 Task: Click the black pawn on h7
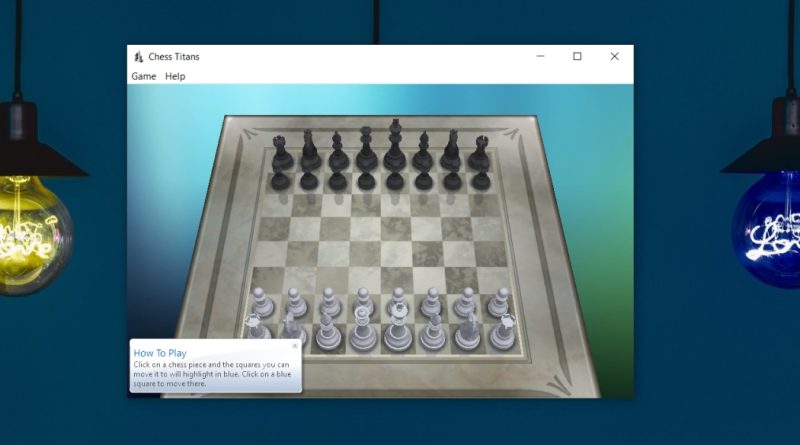[x=481, y=178]
